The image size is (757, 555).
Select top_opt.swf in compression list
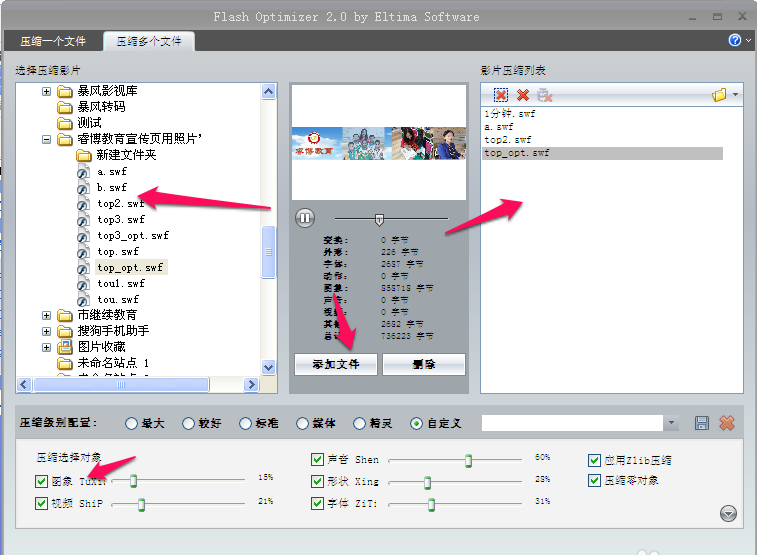(x=603, y=153)
